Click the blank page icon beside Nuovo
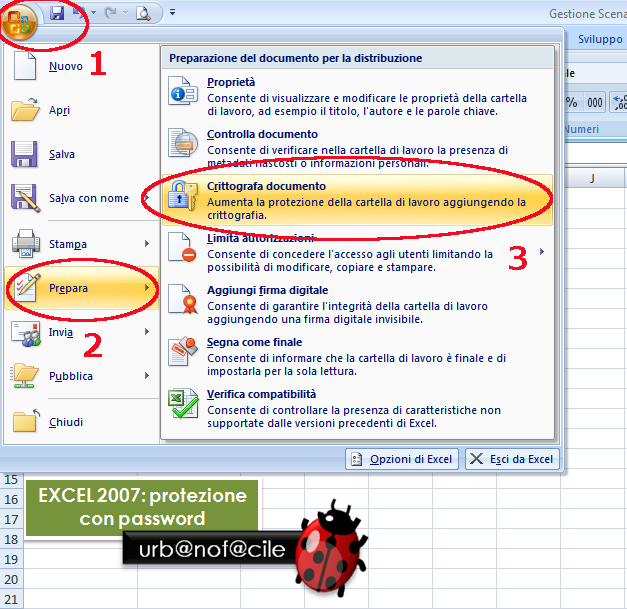The width and height of the screenshot is (627, 609). [x=25, y=65]
